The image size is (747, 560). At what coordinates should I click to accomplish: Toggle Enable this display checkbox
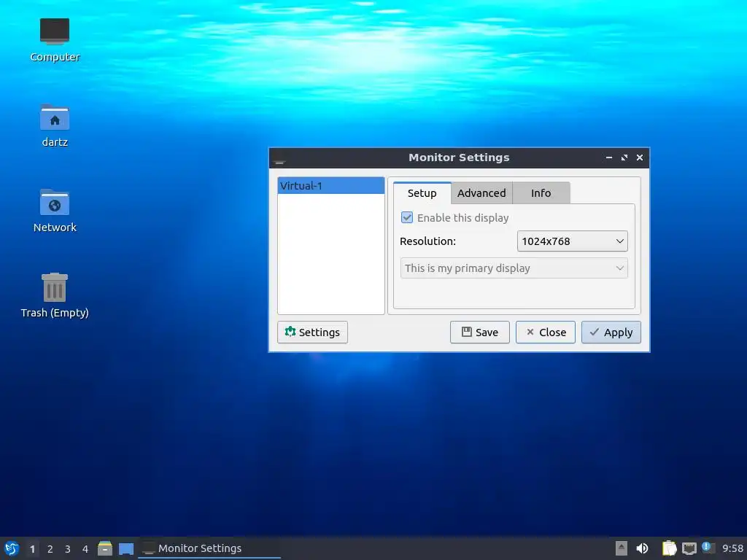[407, 217]
